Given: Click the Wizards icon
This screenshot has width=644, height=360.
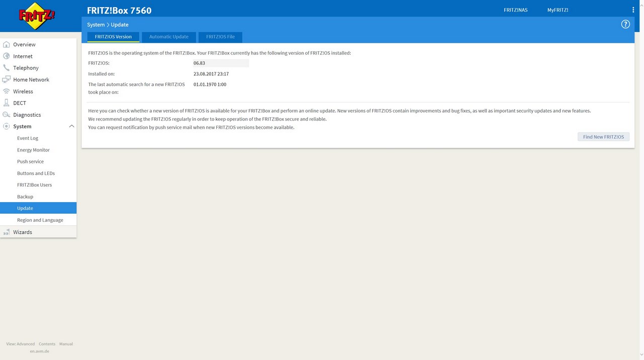Looking at the screenshot, I should point(7,232).
